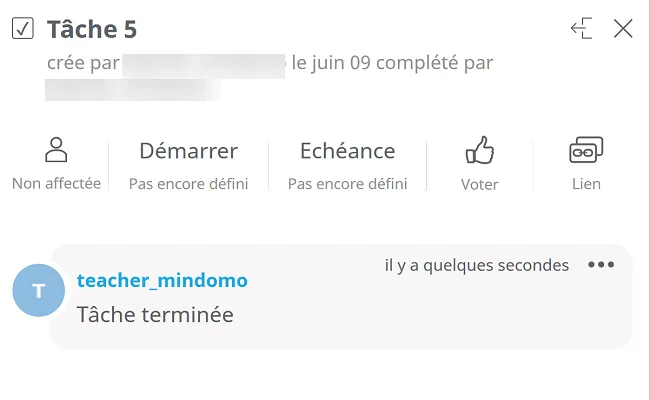This screenshot has height=400, width=650.
Task: Close the task panel with X
Action: tap(623, 29)
